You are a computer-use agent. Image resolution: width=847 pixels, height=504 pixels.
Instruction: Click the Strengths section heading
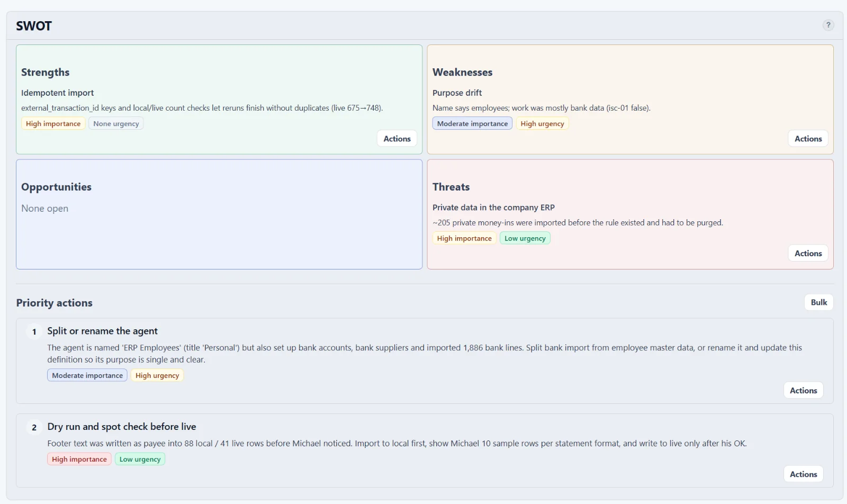click(45, 72)
